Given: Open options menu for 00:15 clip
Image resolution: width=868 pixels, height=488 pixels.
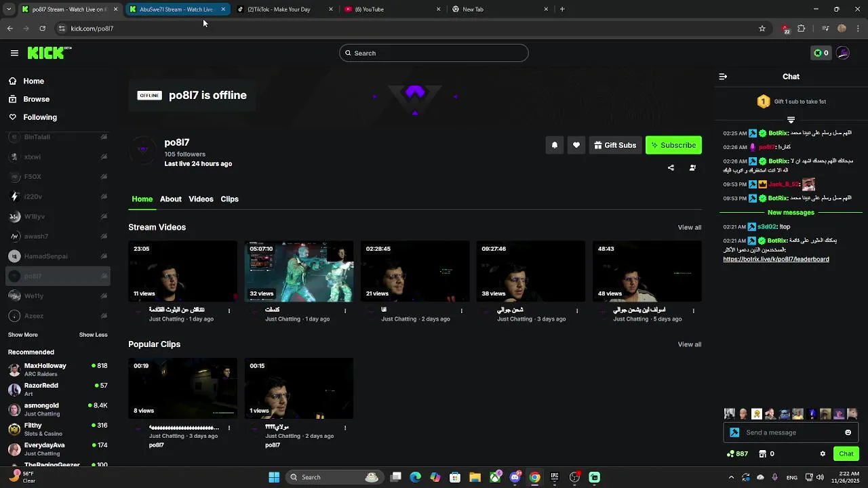Looking at the screenshot, I should pos(345,428).
